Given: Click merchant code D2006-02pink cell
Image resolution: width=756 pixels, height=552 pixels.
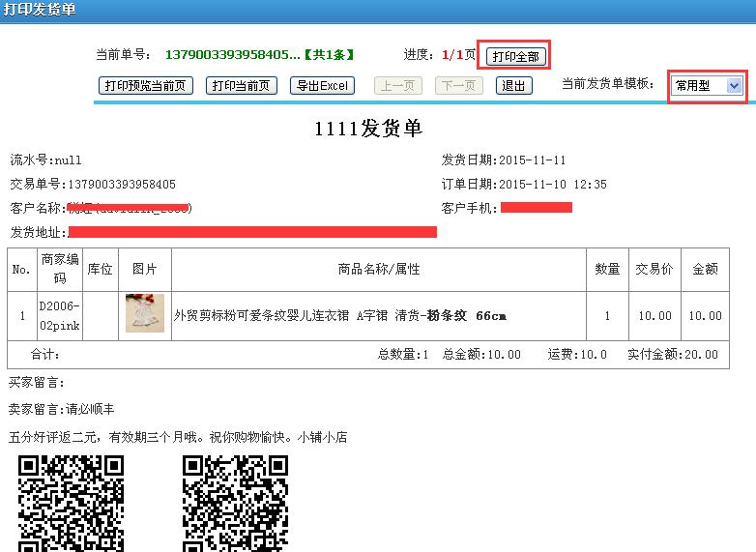Looking at the screenshot, I should click(x=60, y=315).
